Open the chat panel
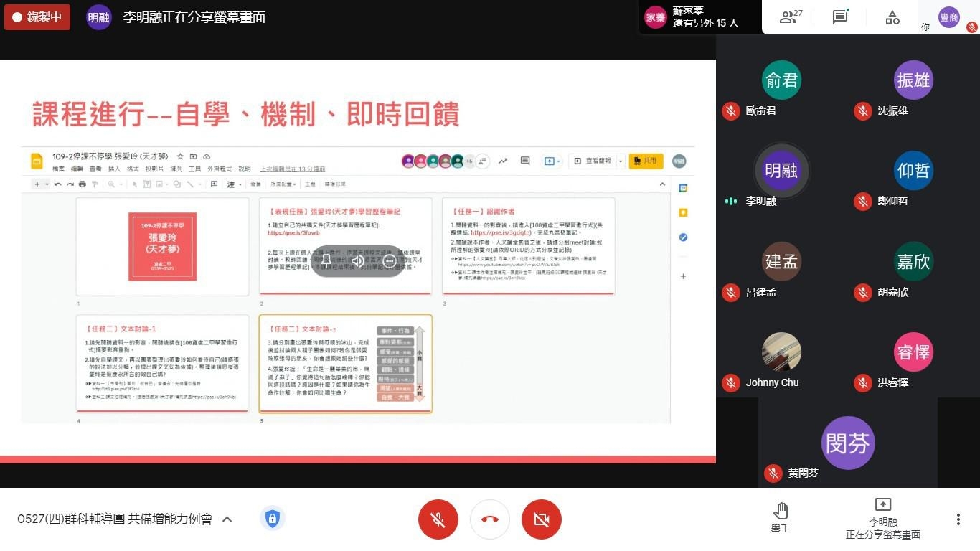Viewport: 980px width, 551px height. pyautogui.click(x=840, y=17)
